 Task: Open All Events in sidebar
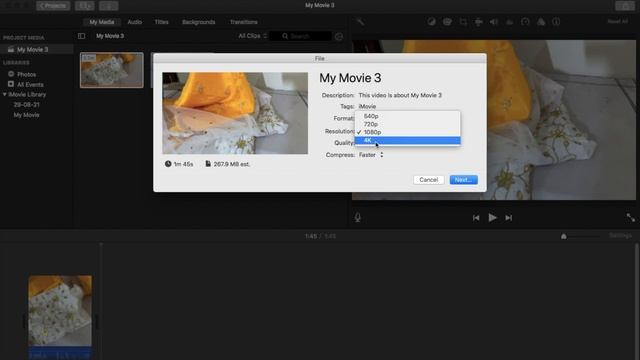coord(30,84)
